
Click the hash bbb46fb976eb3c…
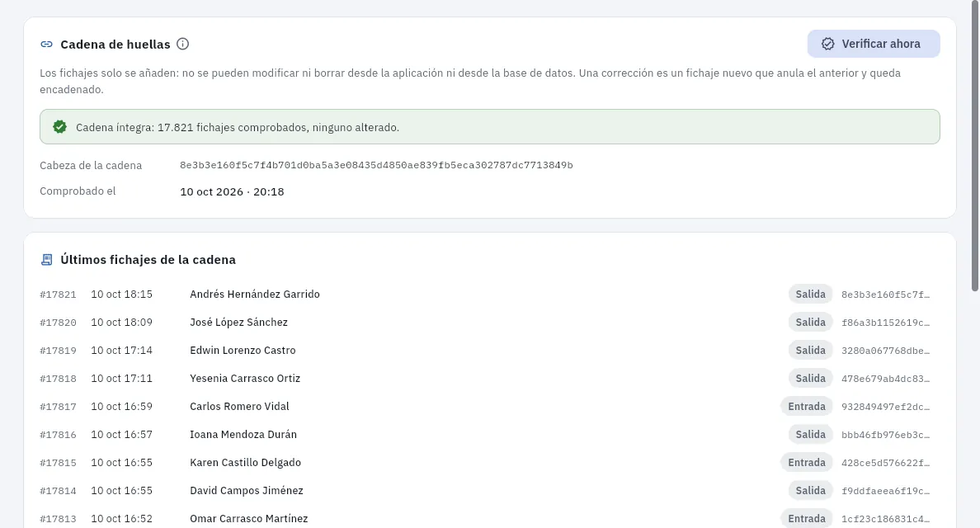886,435
